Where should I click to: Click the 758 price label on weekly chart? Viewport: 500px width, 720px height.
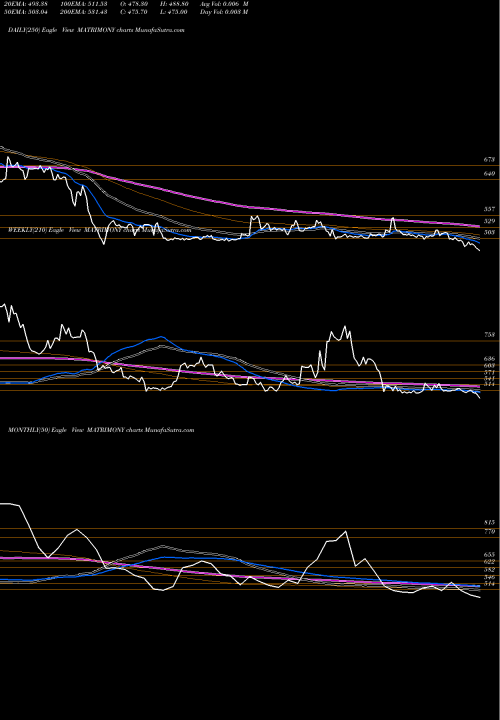pyautogui.click(x=489, y=335)
